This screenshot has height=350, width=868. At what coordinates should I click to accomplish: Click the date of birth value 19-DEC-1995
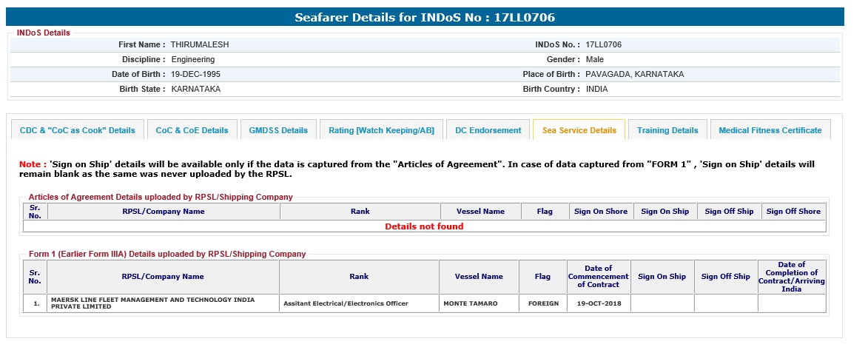pyautogui.click(x=195, y=74)
